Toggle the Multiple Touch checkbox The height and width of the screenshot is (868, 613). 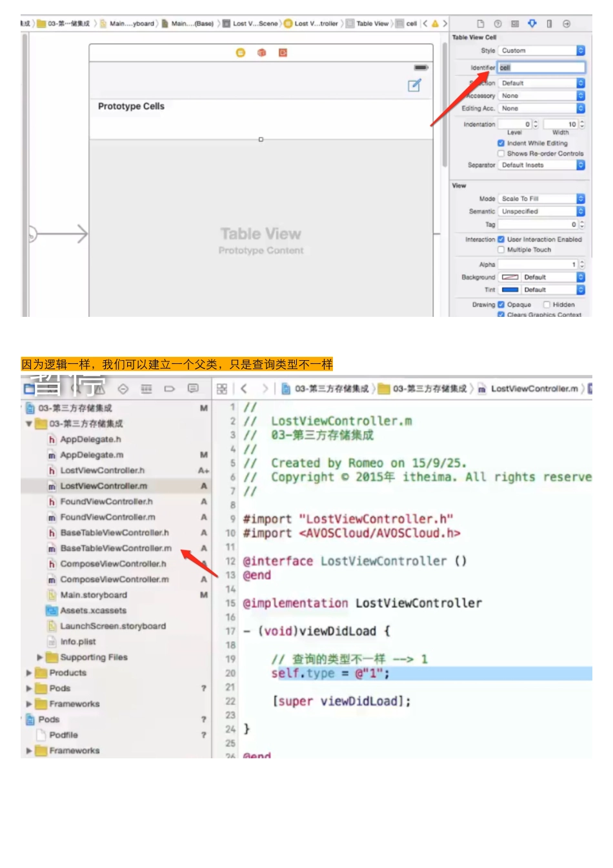(x=501, y=250)
